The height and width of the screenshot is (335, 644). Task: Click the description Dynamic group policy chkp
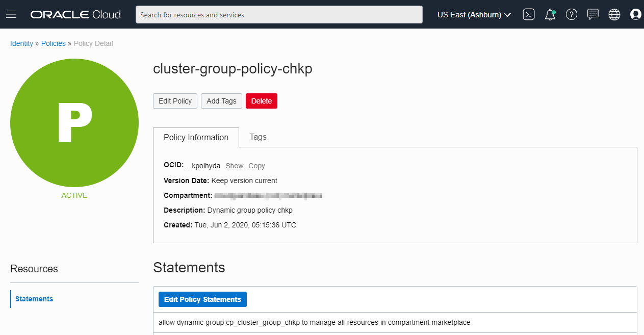[x=250, y=210]
